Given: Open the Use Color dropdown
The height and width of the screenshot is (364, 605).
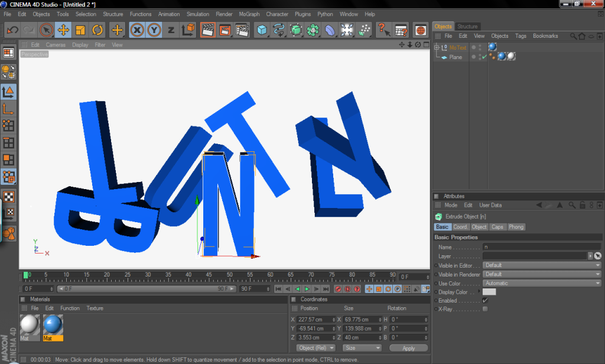Looking at the screenshot, I should click(x=542, y=283).
